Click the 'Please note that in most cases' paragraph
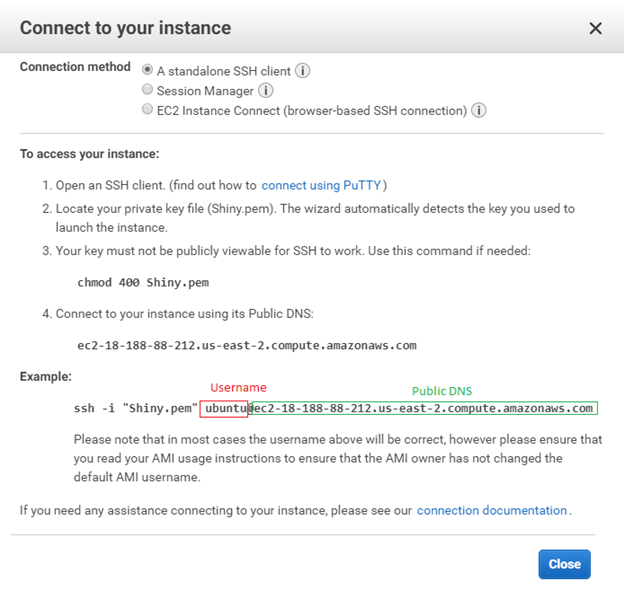Image resolution: width=624 pixels, height=590 pixels. [338, 458]
